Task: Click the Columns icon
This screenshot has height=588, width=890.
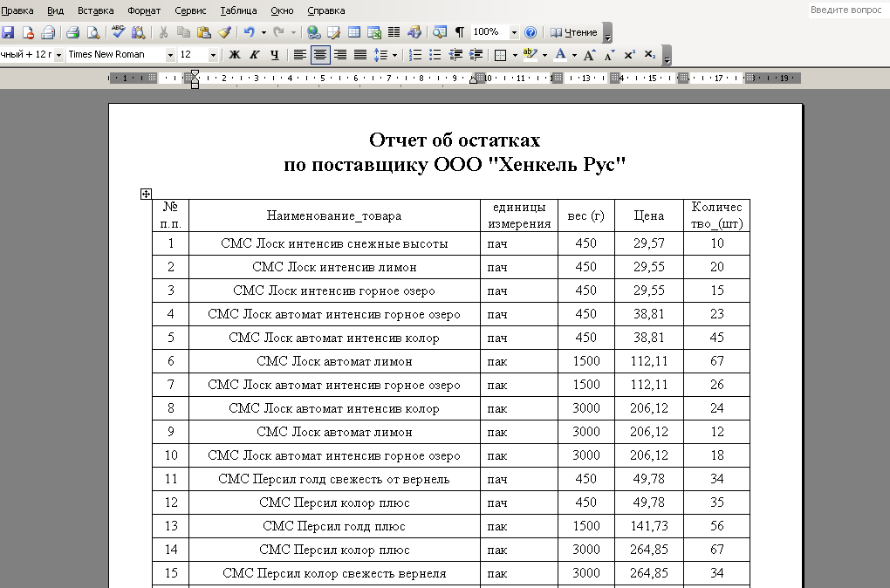Action: (394, 32)
